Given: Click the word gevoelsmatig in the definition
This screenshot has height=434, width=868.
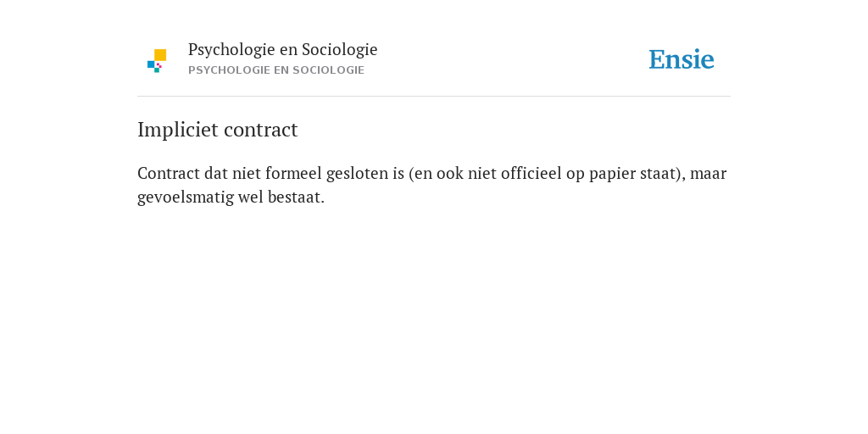Looking at the screenshot, I should [x=186, y=198].
